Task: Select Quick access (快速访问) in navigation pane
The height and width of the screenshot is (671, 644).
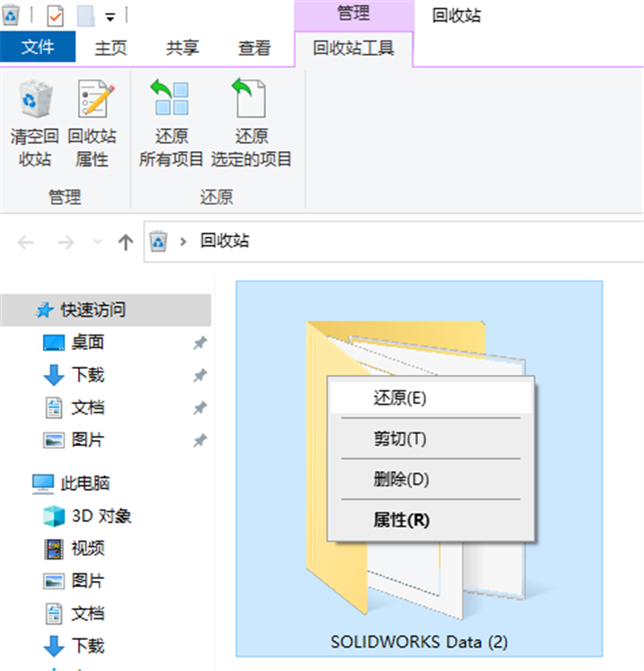Action: (106, 310)
